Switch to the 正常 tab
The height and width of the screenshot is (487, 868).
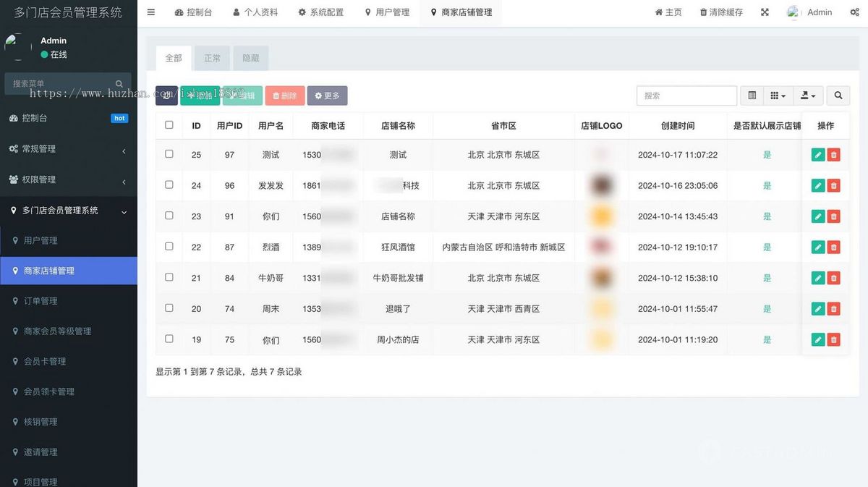pos(212,58)
